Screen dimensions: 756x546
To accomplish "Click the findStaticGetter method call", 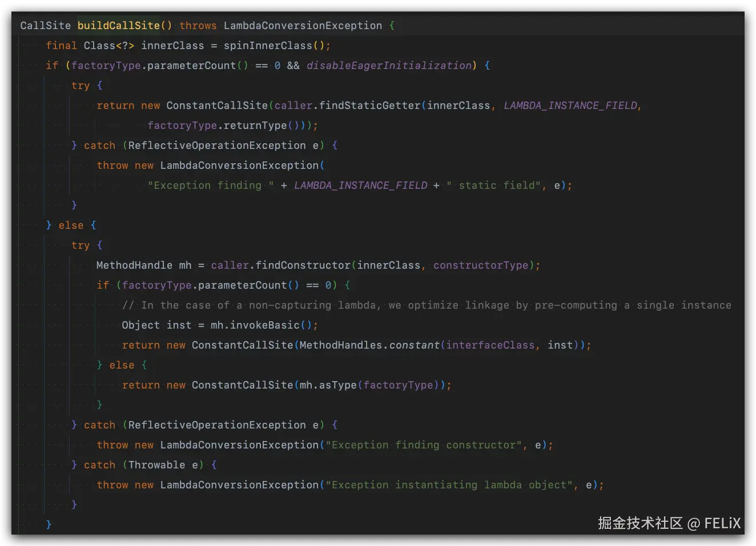I will tap(369, 106).
